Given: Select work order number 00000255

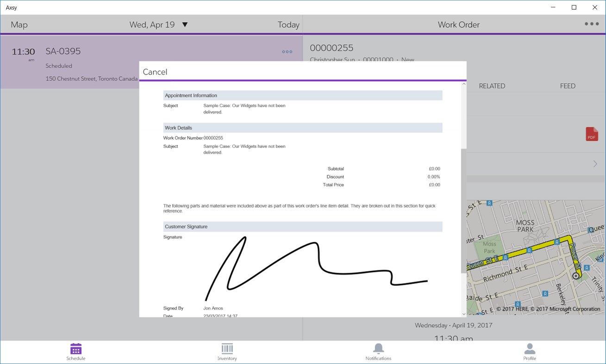Looking at the screenshot, I should tap(331, 48).
